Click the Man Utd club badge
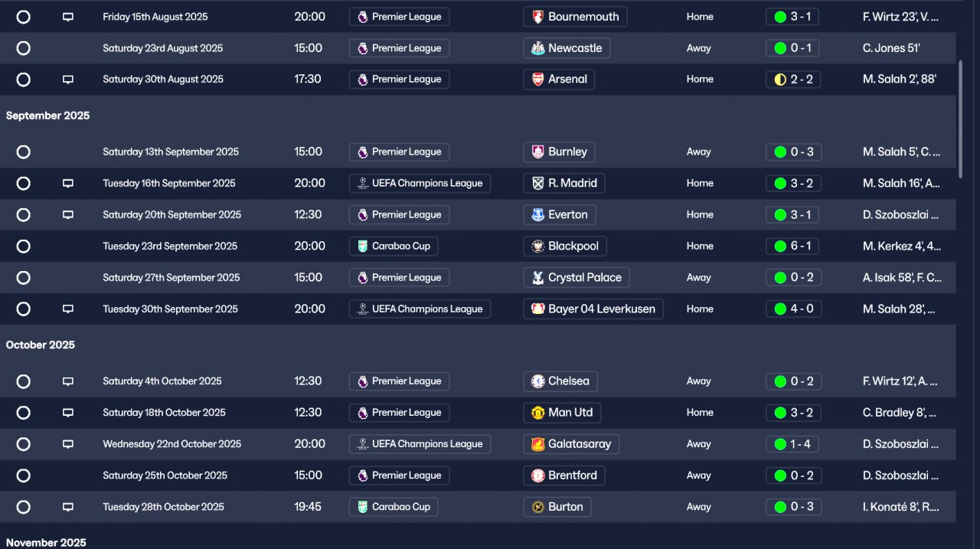 point(537,413)
